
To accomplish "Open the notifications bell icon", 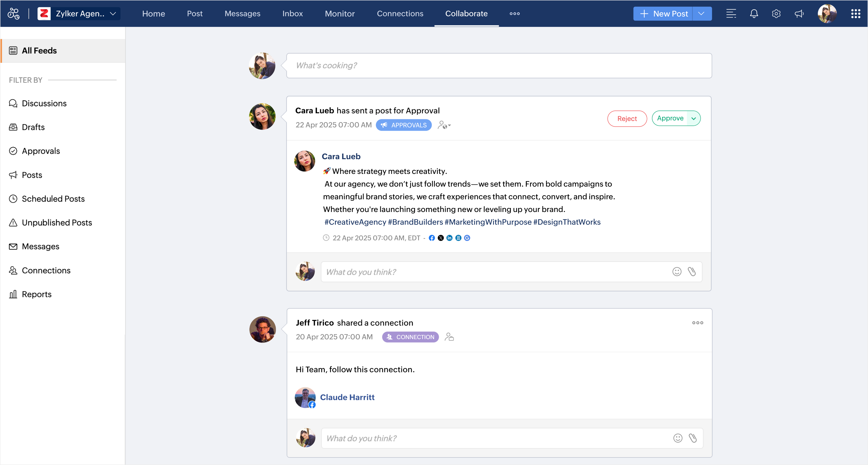I will pyautogui.click(x=754, y=14).
